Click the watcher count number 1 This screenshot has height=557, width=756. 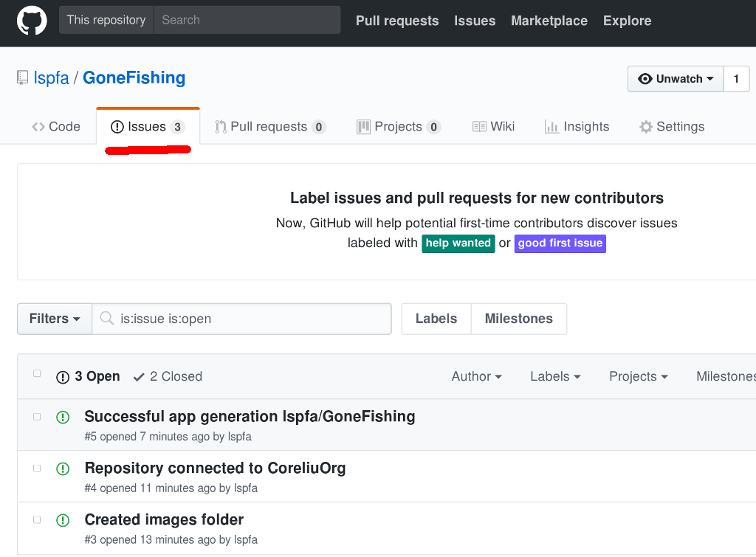pyautogui.click(x=736, y=78)
